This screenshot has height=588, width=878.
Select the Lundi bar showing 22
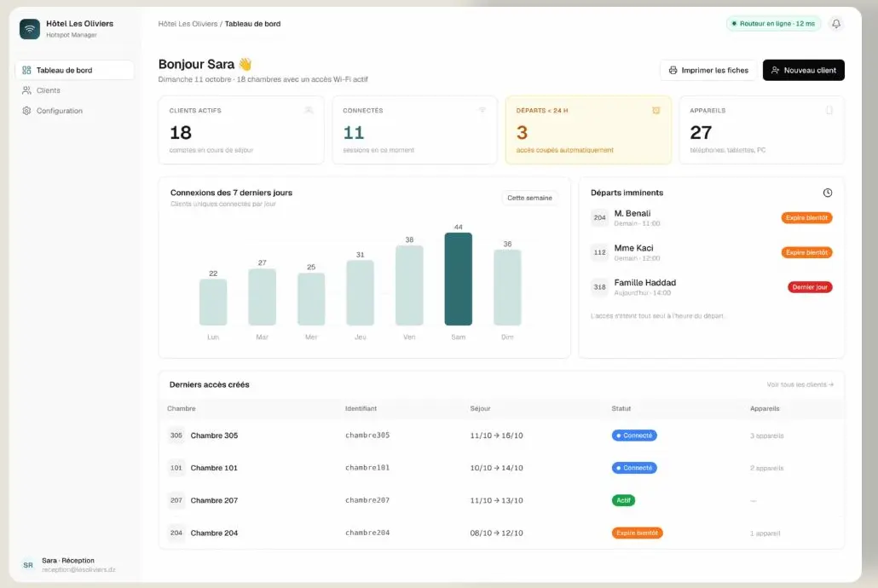(213, 302)
